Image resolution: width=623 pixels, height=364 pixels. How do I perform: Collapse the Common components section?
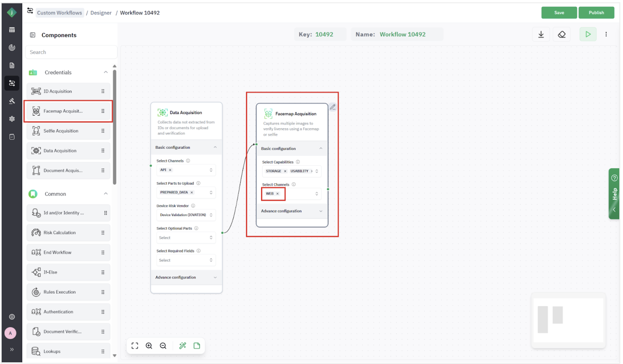pos(106,194)
